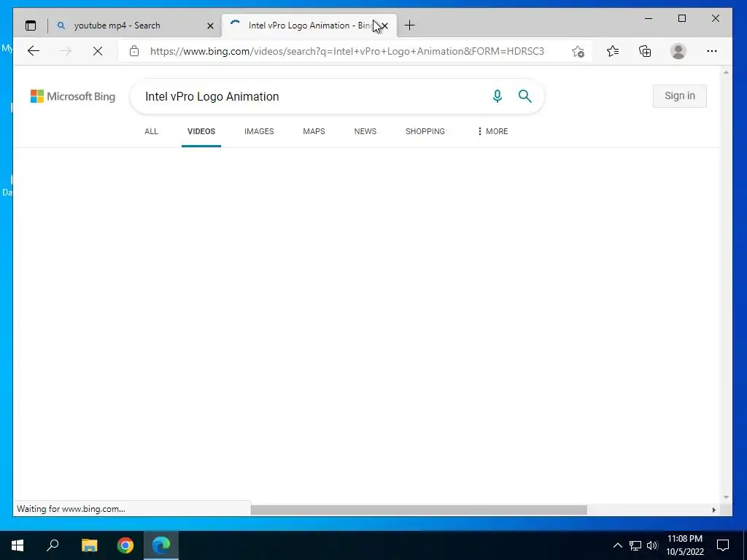
Task: Open Collections panel
Action: coord(645,51)
